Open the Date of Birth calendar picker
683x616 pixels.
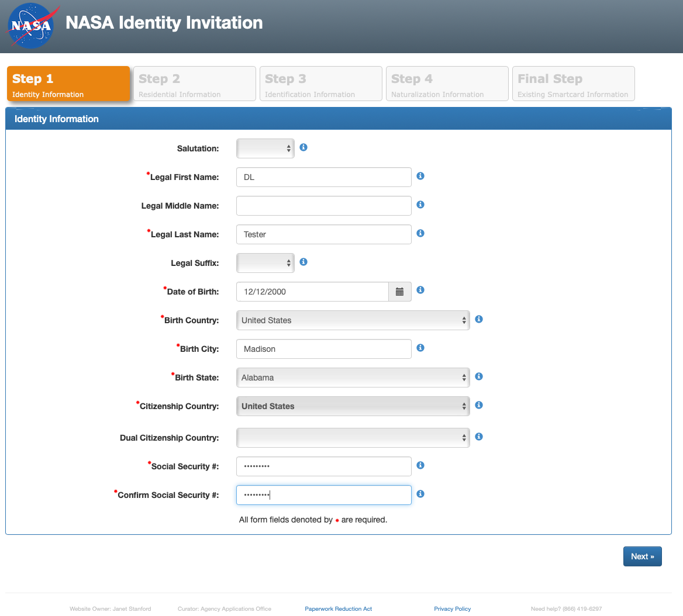tap(400, 292)
